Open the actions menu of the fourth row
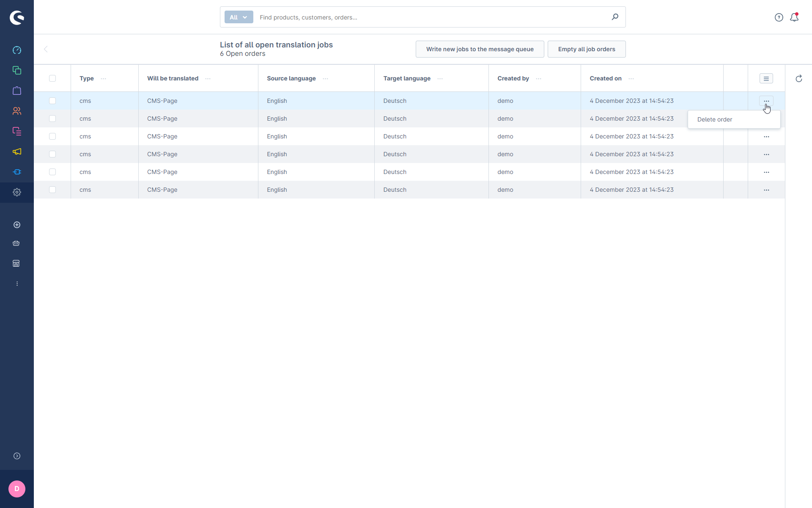 click(x=766, y=155)
